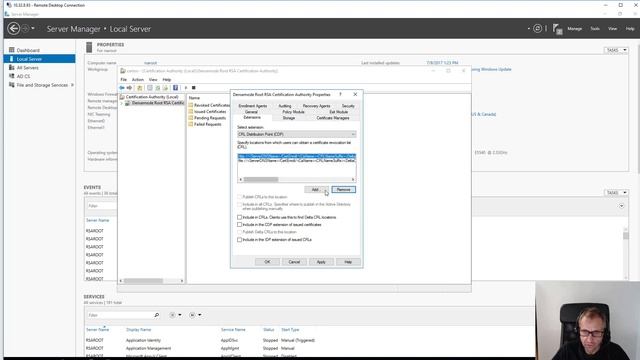Screen dimensions: 640x360
Task: Check Include in CDP extension of issued certificates
Action: (x=240, y=224)
